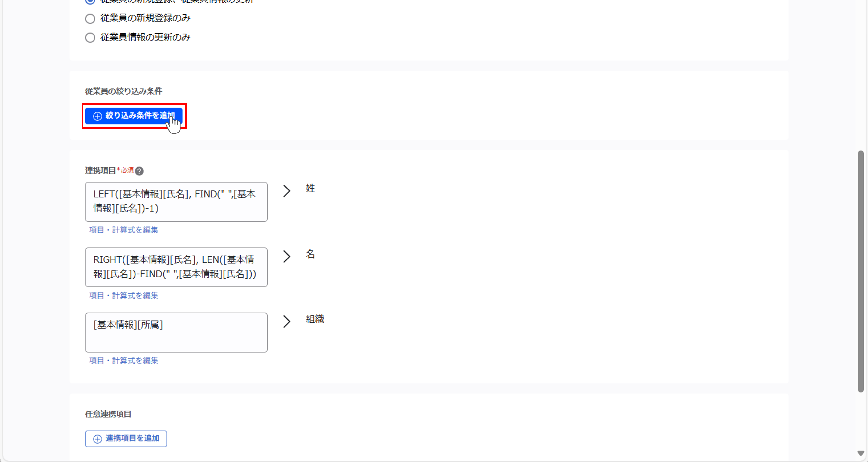Viewport: 868px width, 462px height.
Task: Select the partially visible top radio option
Action: (x=90, y=2)
